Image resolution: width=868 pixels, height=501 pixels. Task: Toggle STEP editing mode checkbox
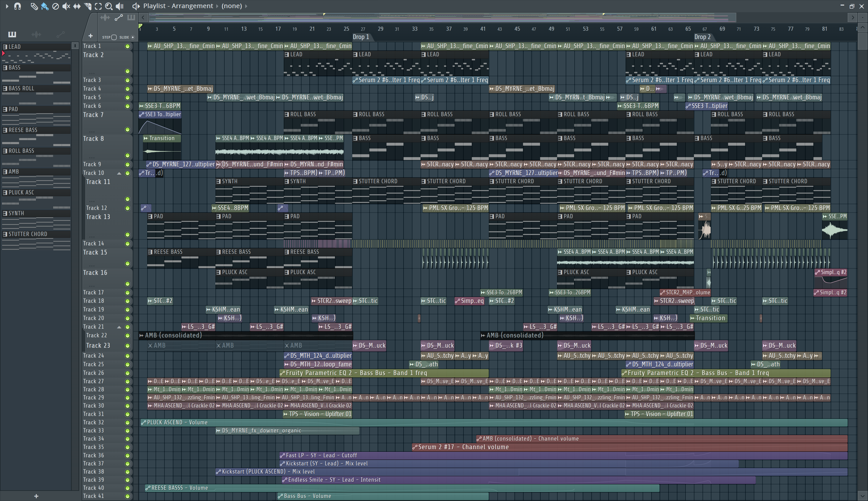tap(114, 37)
